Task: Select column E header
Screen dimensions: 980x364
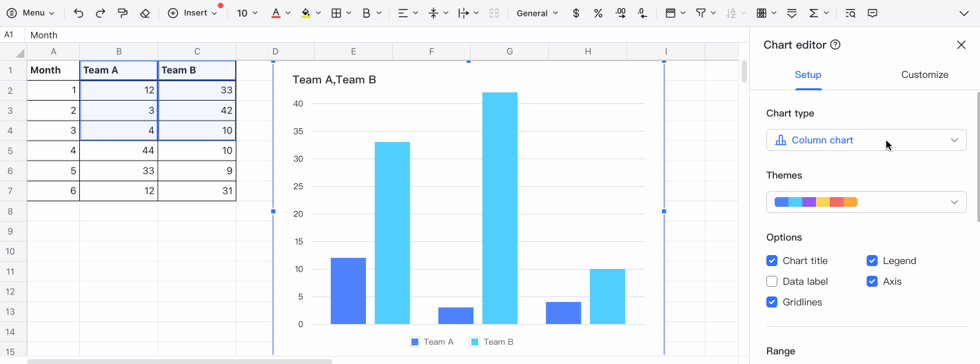Action: (x=354, y=52)
